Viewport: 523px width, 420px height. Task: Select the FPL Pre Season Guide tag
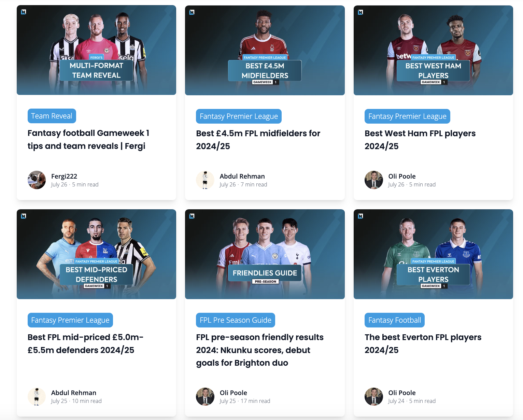coord(236,320)
